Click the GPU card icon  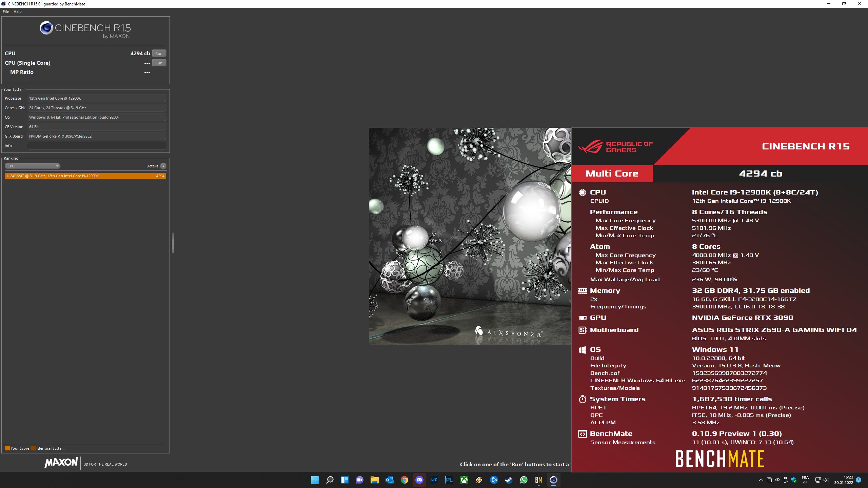(x=583, y=318)
